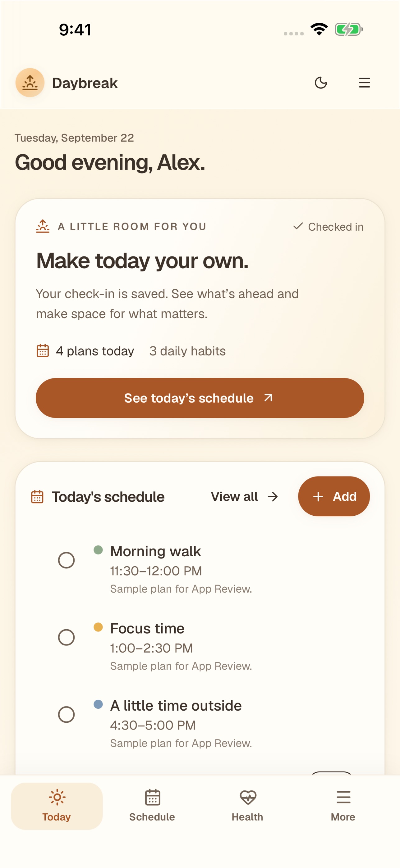Click the battery charging indicator

click(349, 29)
